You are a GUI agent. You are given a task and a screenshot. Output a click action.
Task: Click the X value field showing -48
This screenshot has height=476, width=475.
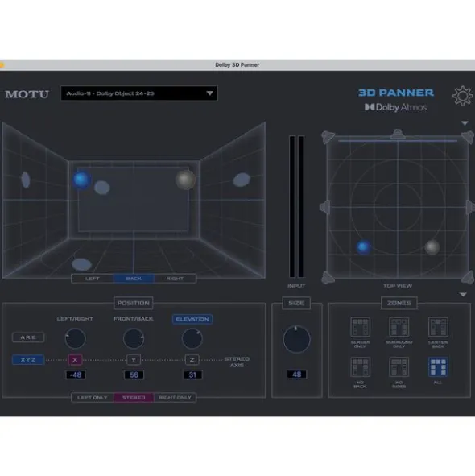click(76, 375)
